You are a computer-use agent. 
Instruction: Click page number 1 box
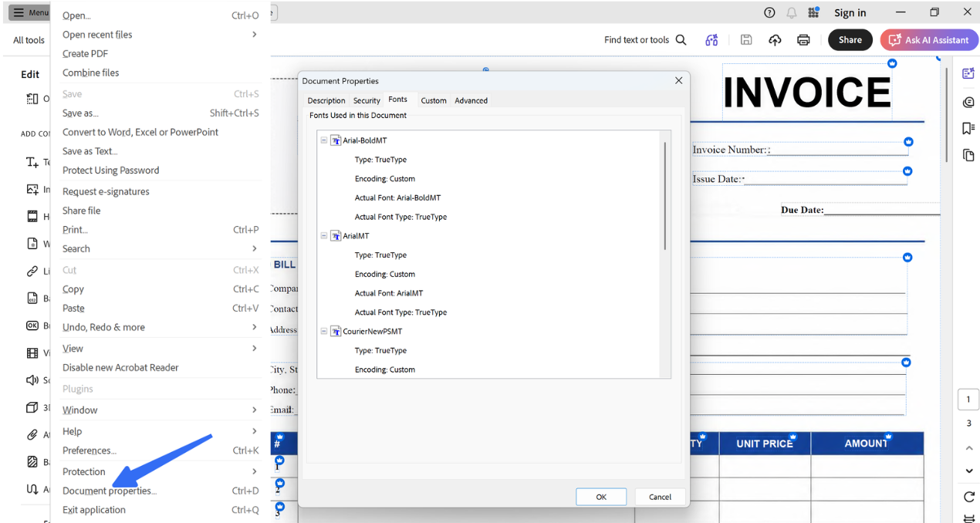click(969, 400)
